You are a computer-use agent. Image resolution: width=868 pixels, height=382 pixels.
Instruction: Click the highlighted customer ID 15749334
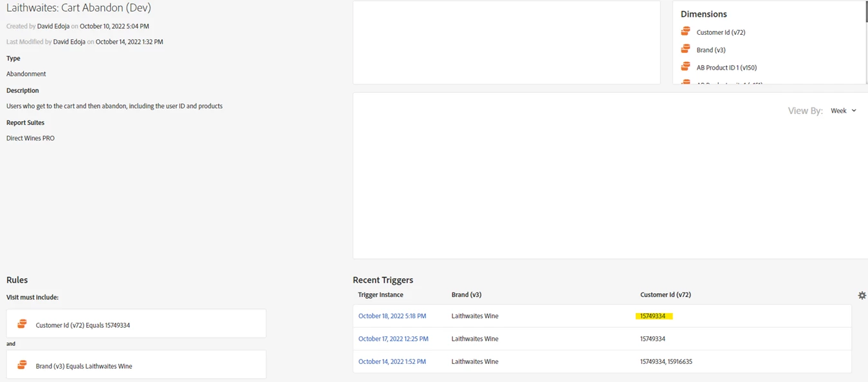653,316
